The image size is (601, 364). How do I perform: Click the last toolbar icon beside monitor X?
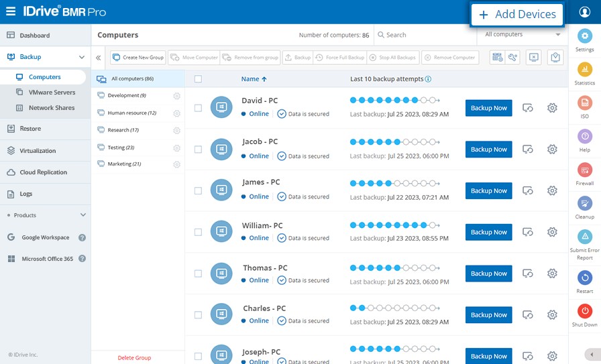tap(555, 58)
